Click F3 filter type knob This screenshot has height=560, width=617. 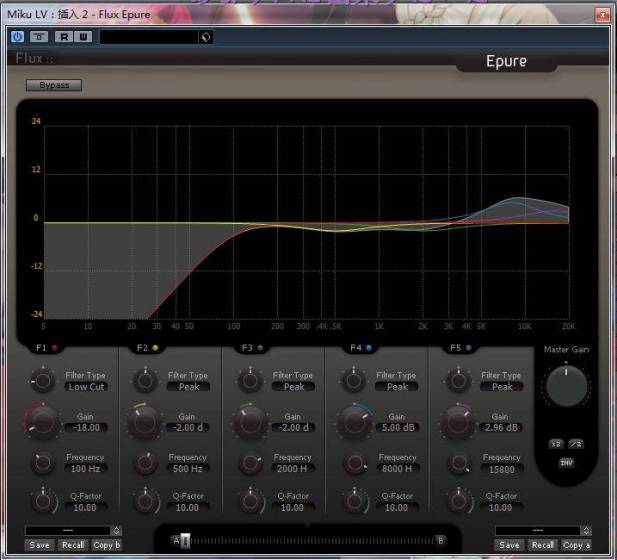pos(250,381)
